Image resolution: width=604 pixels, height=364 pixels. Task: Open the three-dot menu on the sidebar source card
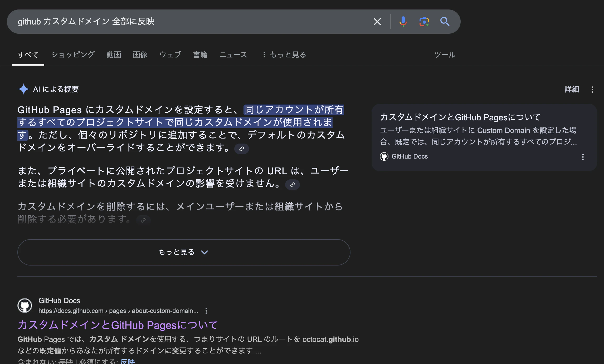[x=583, y=157]
